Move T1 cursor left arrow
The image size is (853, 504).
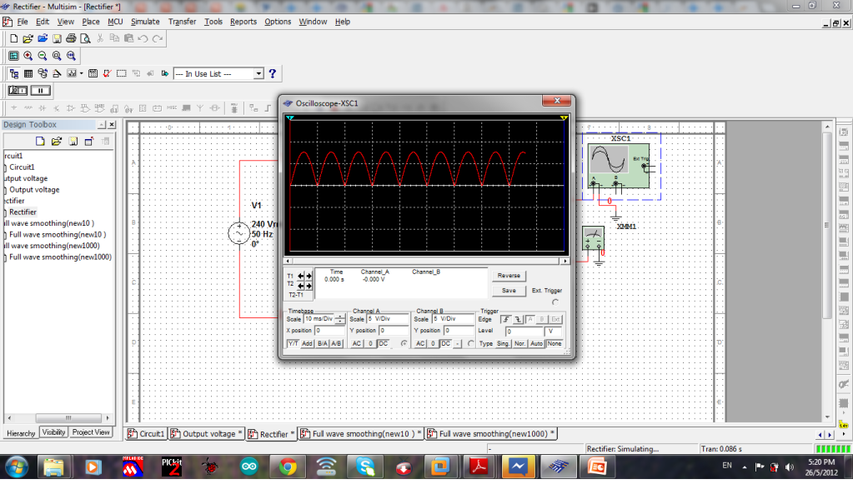300,277
